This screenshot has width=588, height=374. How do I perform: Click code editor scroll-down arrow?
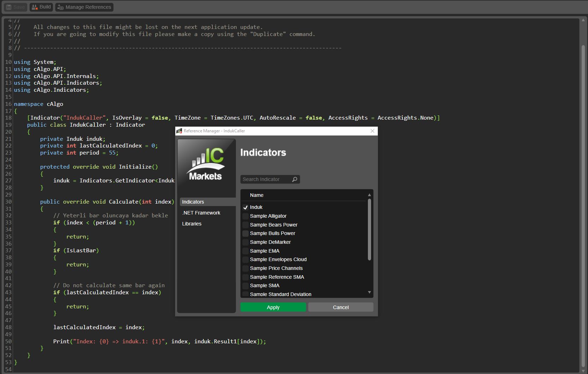point(583,371)
